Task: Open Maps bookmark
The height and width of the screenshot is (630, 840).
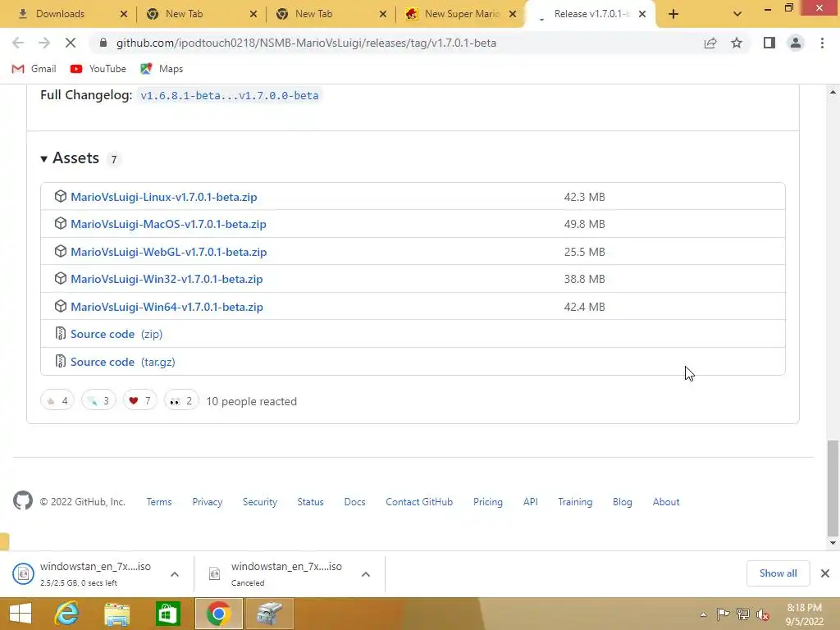Action: click(x=162, y=69)
